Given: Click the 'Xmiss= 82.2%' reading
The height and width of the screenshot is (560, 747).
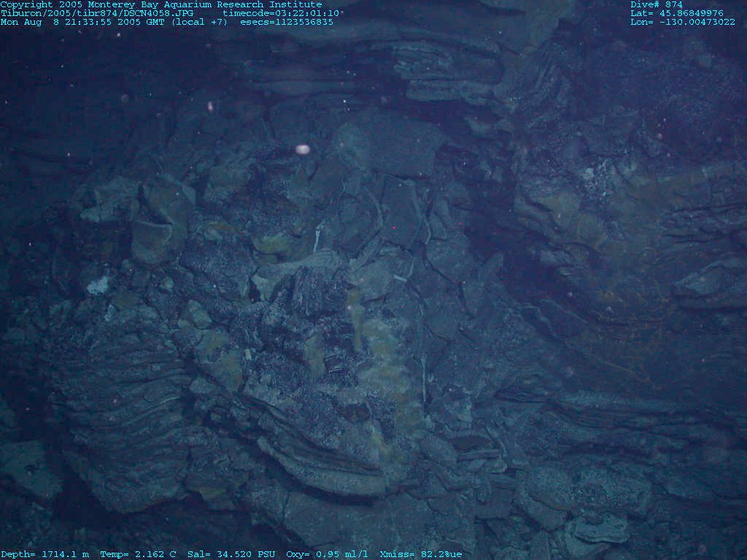Looking at the screenshot, I should point(415,554).
